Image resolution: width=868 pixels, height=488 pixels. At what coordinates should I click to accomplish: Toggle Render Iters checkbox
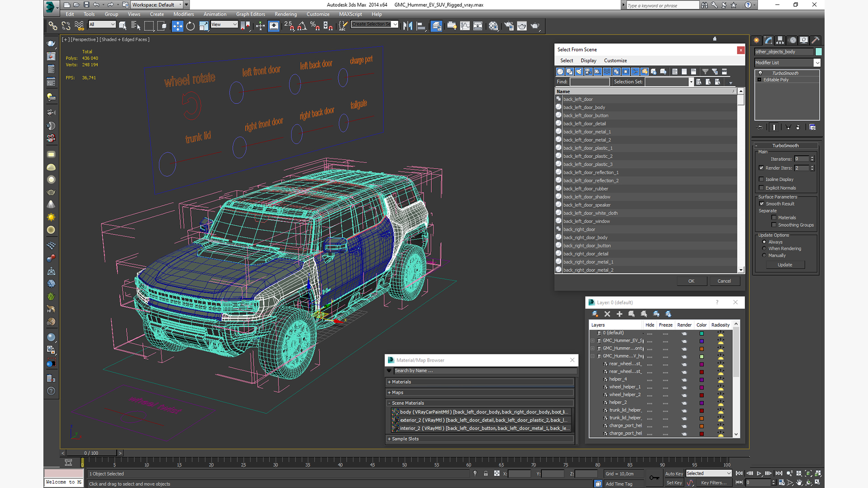click(x=761, y=168)
